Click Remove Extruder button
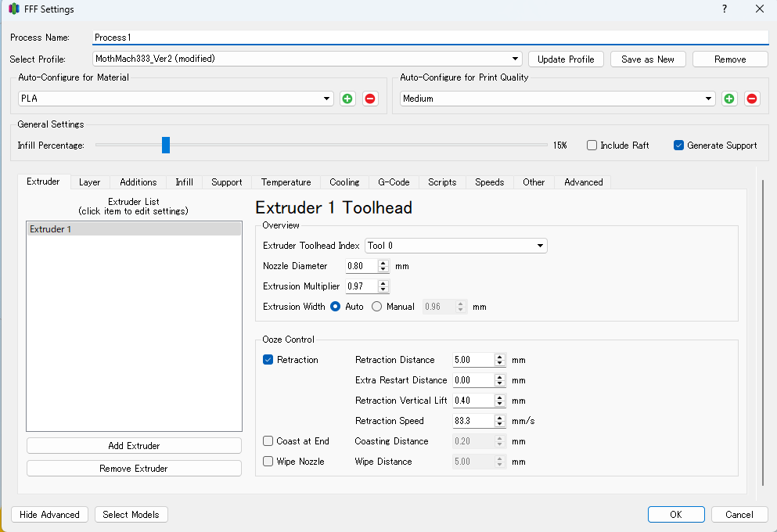 click(x=134, y=468)
